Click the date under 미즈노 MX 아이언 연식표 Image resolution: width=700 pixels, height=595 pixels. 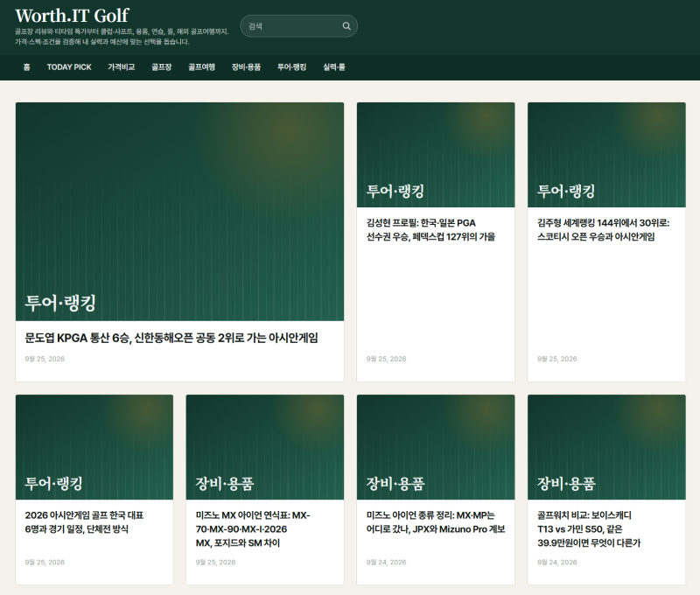click(x=215, y=563)
